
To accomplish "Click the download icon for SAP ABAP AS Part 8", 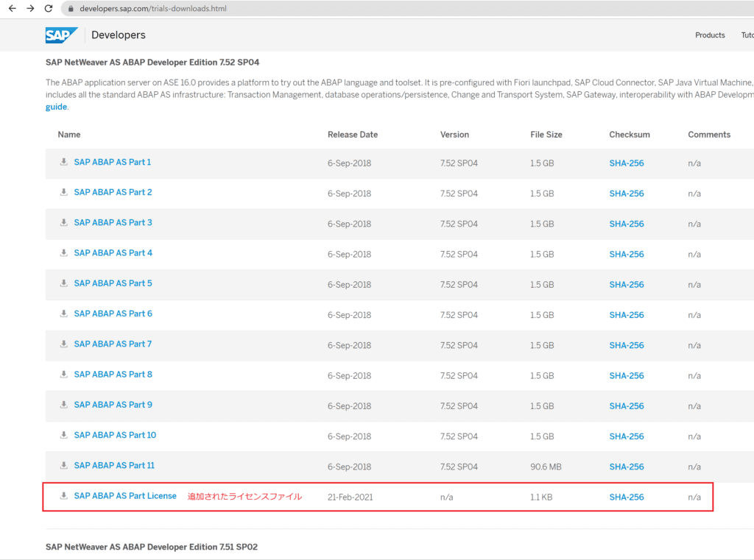I will (63, 374).
